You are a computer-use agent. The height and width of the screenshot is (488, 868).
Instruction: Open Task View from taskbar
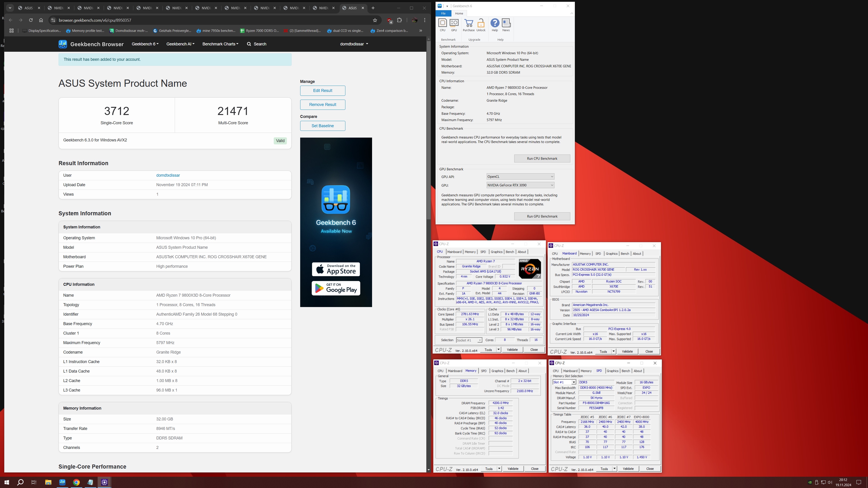(34, 482)
